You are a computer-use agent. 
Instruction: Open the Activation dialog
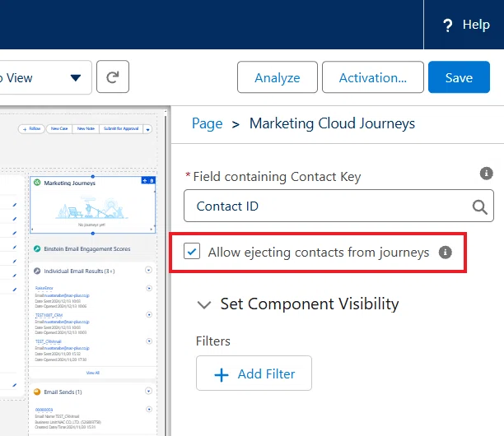[373, 77]
